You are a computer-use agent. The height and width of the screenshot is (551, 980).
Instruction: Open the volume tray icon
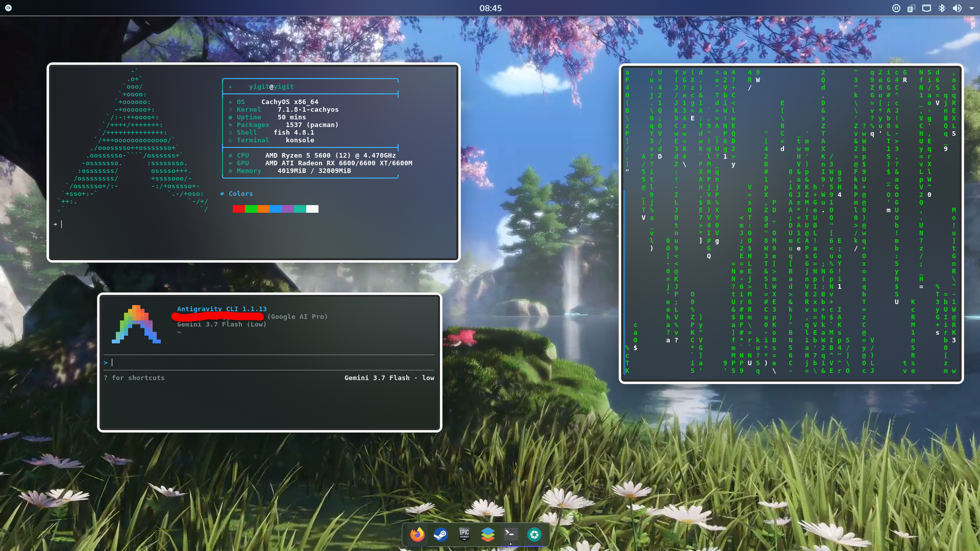[x=957, y=8]
